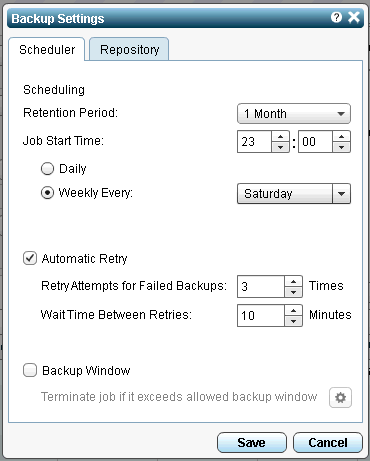Select the Scheduler tab
Screen dimensions: 370x461
tap(47, 49)
